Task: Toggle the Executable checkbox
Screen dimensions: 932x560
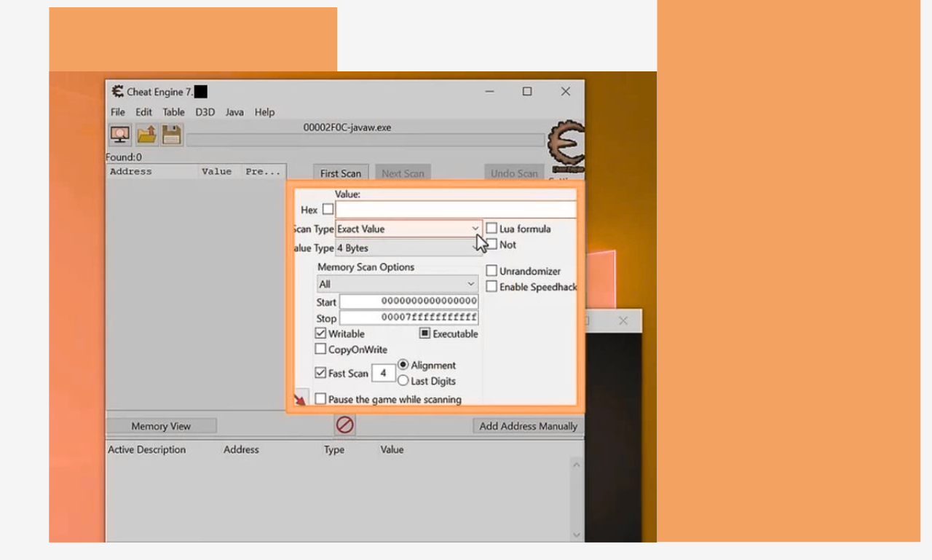Action: pos(425,333)
